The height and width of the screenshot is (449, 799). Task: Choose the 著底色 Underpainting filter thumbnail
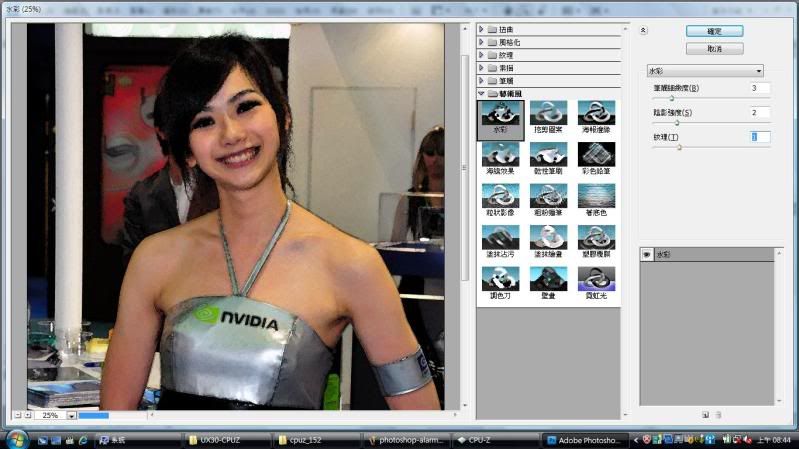coord(596,196)
